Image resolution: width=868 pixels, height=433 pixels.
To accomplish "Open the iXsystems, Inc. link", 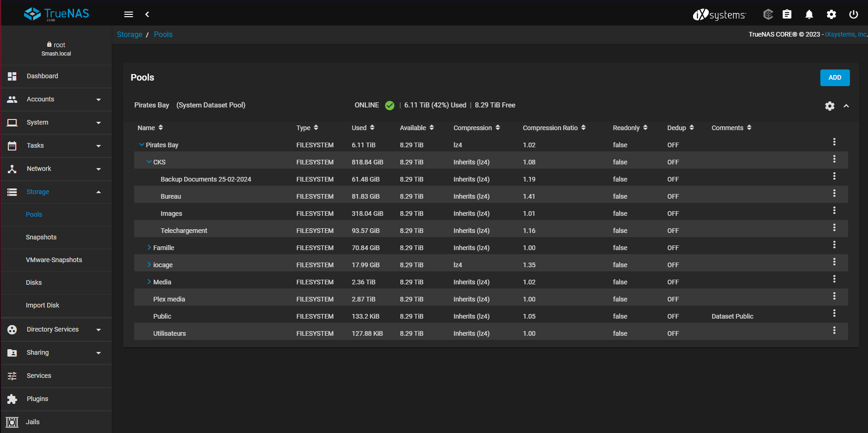I will pyautogui.click(x=845, y=34).
